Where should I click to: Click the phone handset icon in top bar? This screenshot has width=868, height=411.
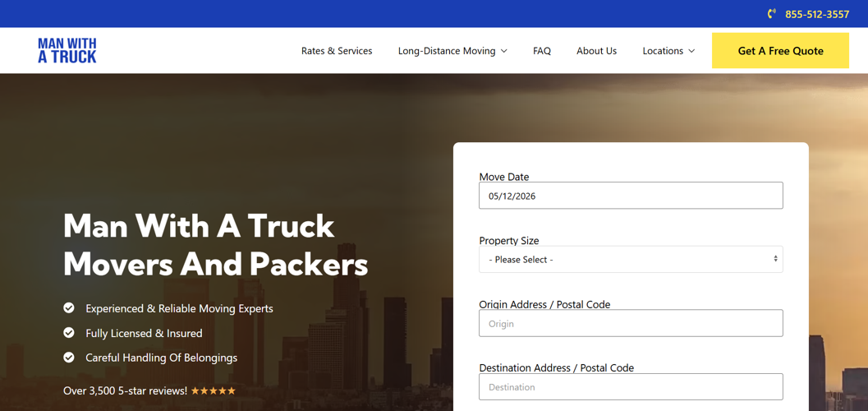772,14
